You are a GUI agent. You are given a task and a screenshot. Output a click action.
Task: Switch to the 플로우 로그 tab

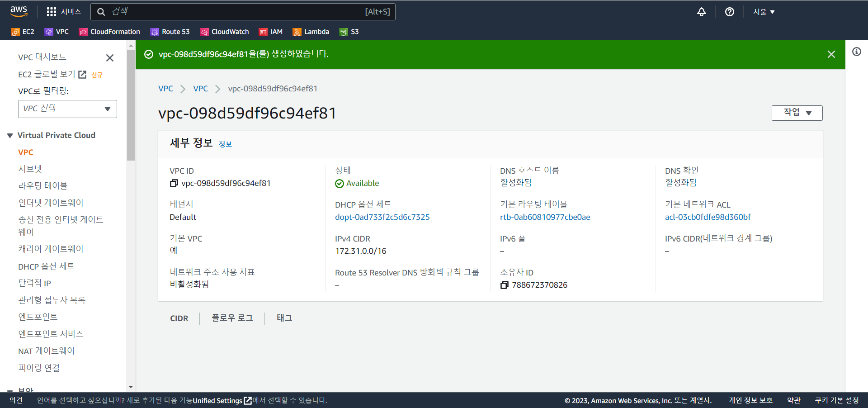(232, 318)
